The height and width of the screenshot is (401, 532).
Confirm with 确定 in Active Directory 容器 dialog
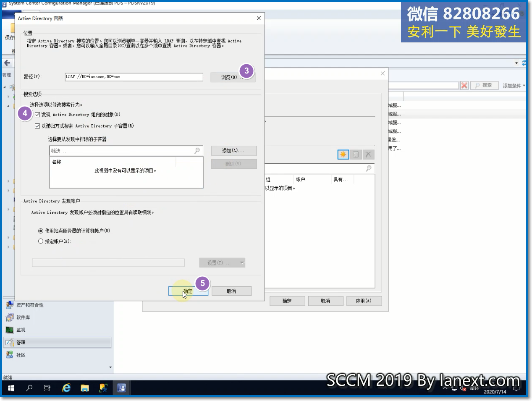point(188,291)
